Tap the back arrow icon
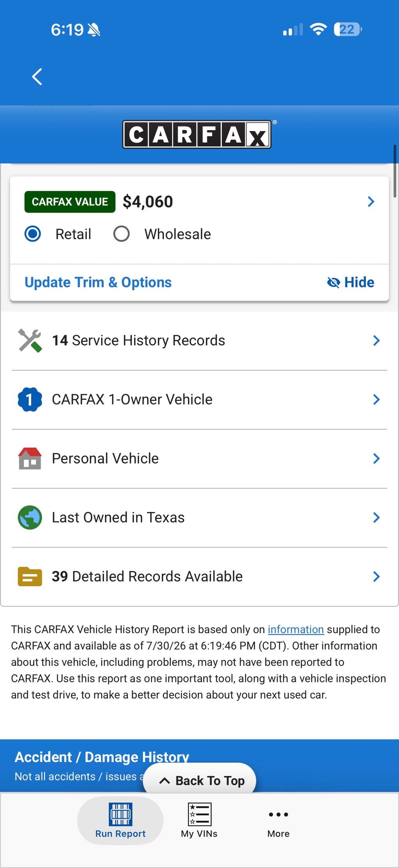Screen dimensions: 399x868 [37, 76]
